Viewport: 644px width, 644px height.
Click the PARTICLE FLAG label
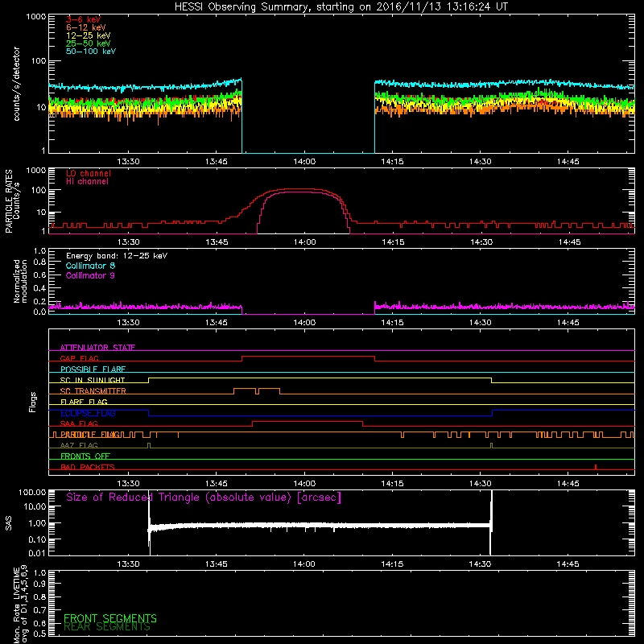click(90, 434)
